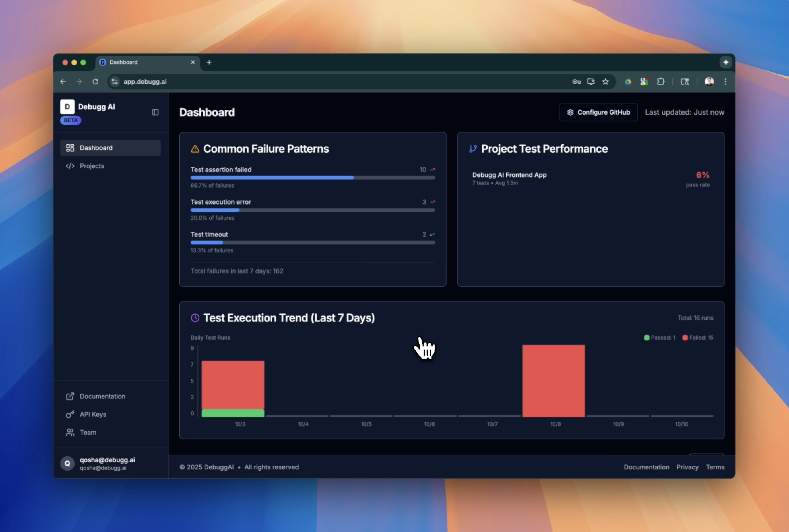Open Documentation external link in sidebar
Image resolution: width=789 pixels, height=532 pixels.
[x=102, y=396]
